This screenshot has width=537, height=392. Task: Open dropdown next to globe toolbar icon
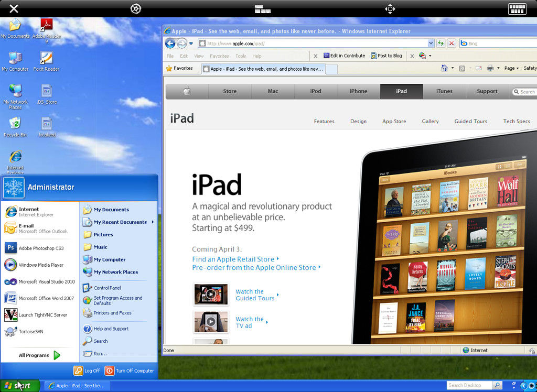(430, 56)
